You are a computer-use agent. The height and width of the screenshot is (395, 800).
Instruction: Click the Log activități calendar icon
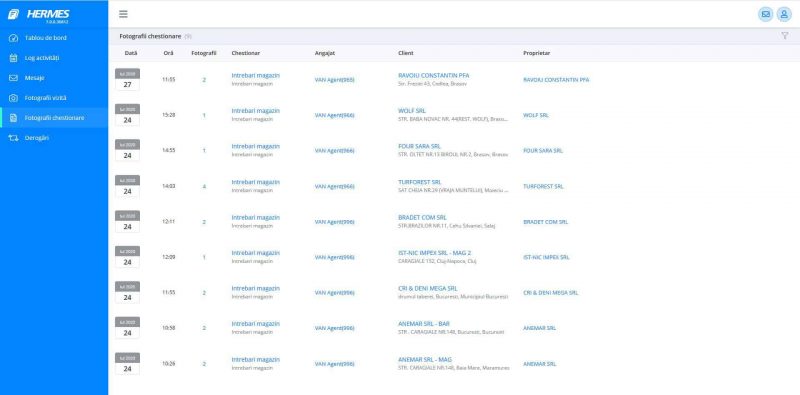[x=14, y=58]
